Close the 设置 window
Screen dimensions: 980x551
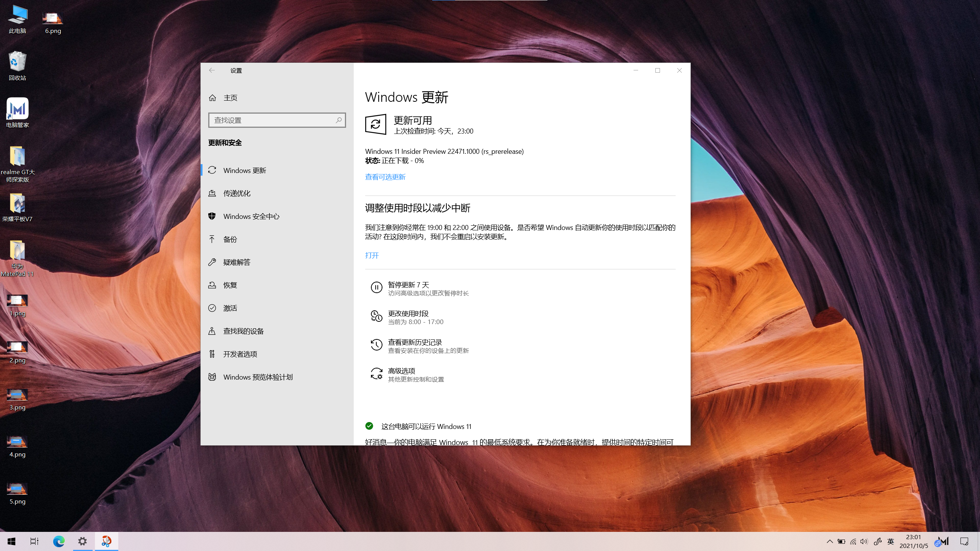679,70
